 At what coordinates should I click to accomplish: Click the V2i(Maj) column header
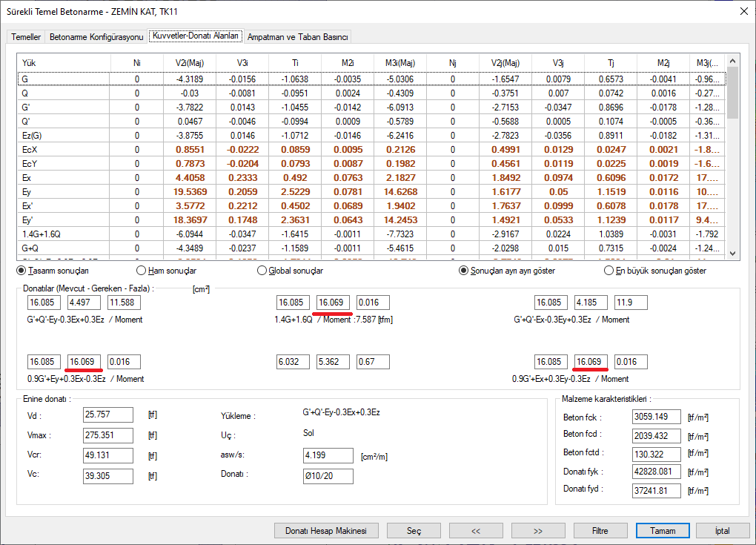pos(190,63)
